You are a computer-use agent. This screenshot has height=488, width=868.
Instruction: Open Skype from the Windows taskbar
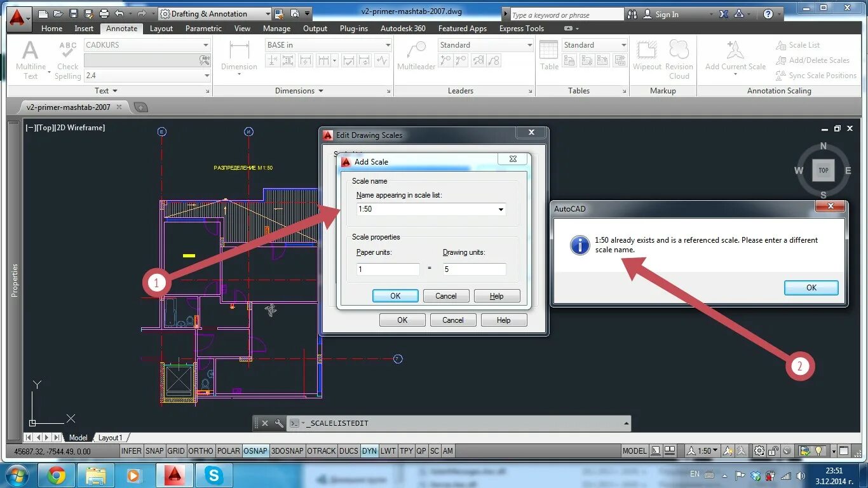214,475
